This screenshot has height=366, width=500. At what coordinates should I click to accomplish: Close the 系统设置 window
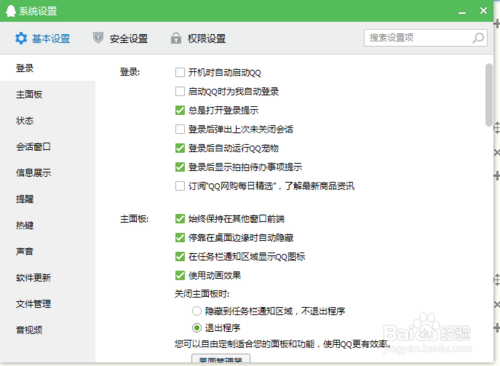pyautogui.click(x=484, y=11)
